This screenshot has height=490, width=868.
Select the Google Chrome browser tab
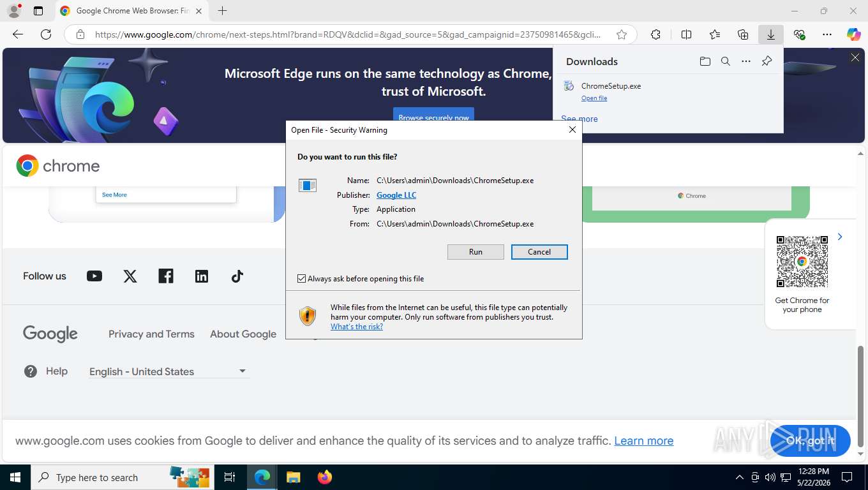tap(131, 11)
